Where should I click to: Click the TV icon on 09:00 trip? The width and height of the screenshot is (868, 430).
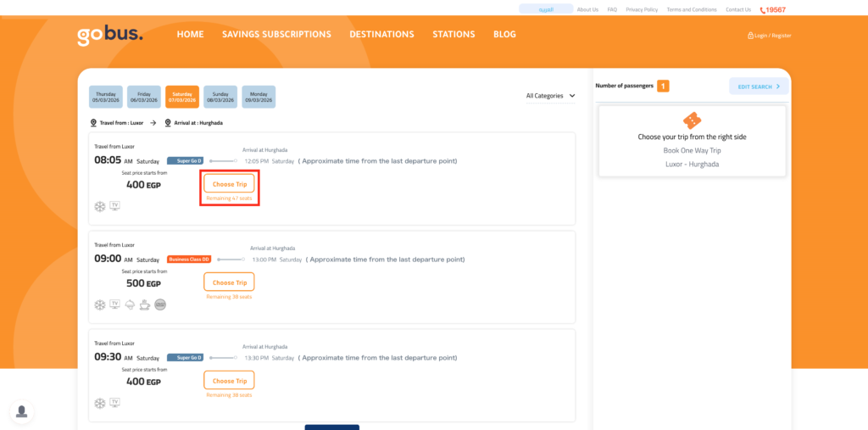114,304
